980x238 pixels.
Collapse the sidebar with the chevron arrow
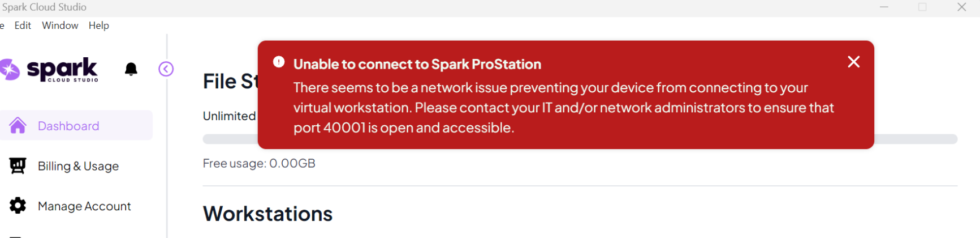[x=166, y=69]
